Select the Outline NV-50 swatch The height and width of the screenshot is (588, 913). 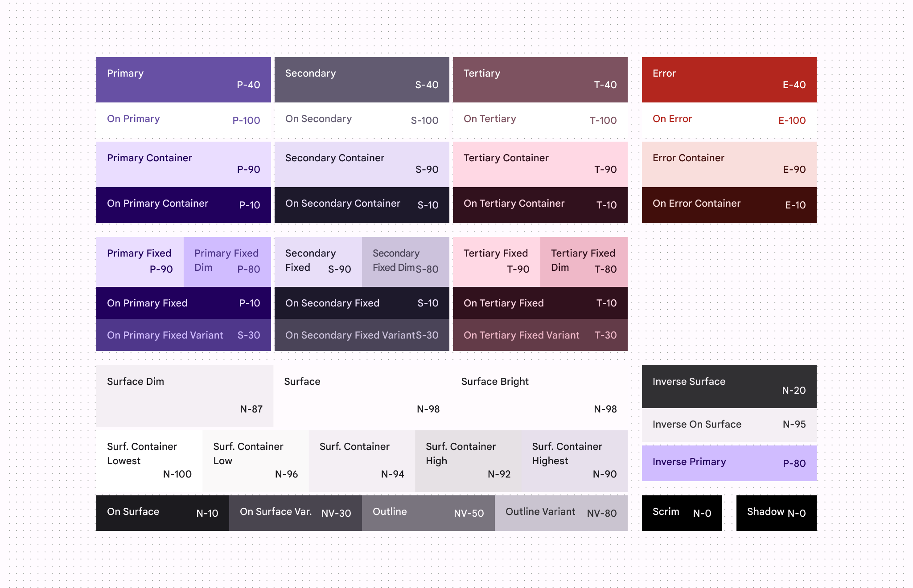(428, 513)
